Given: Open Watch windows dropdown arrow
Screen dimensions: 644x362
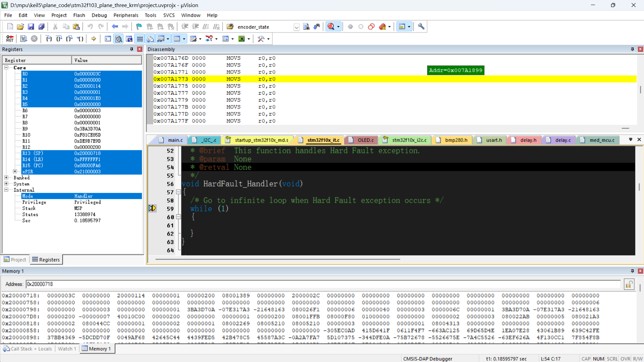Looking at the screenshot, I should pos(168,39).
